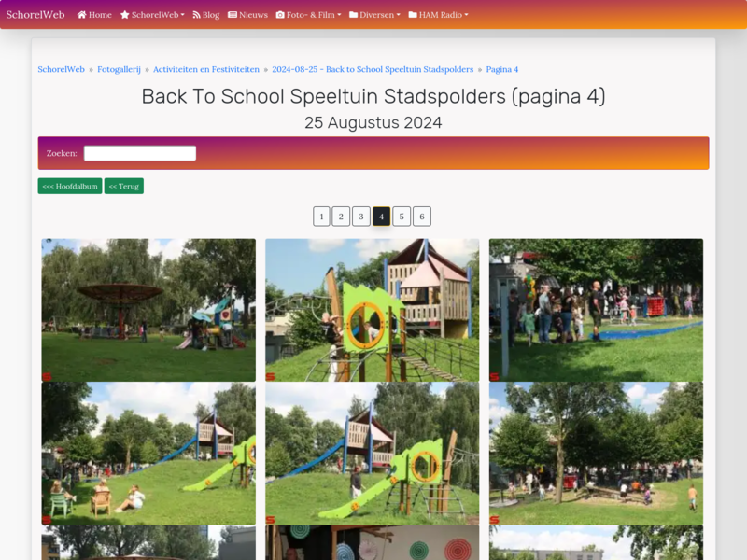Go to gallery page 1
The width and height of the screenshot is (747, 560).
321,217
